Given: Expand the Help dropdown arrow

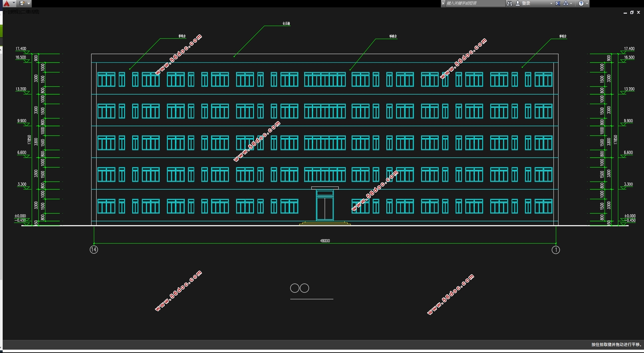Looking at the screenshot, I should point(587,3).
